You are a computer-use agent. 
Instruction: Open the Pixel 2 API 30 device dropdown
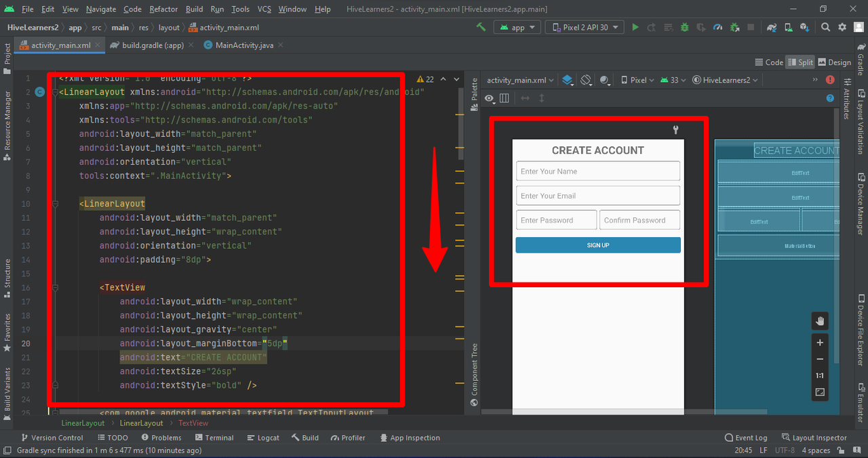pyautogui.click(x=585, y=27)
